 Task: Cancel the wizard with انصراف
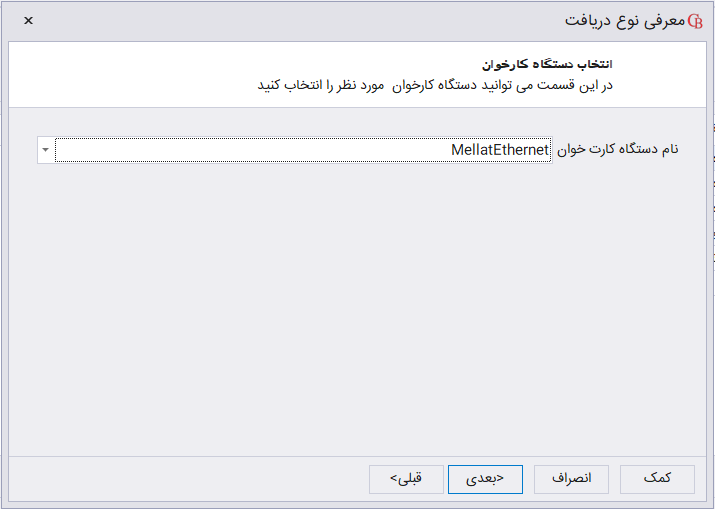click(x=572, y=479)
